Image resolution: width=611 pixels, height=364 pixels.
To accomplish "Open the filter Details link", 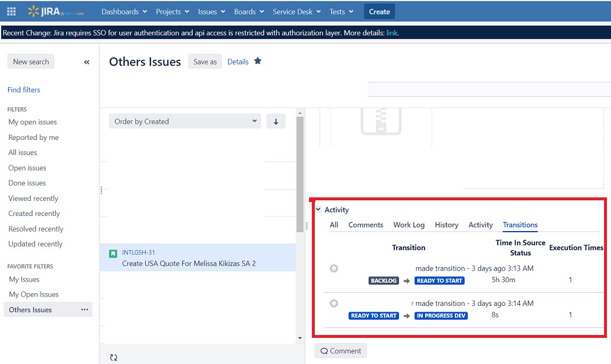I will pyautogui.click(x=238, y=62).
